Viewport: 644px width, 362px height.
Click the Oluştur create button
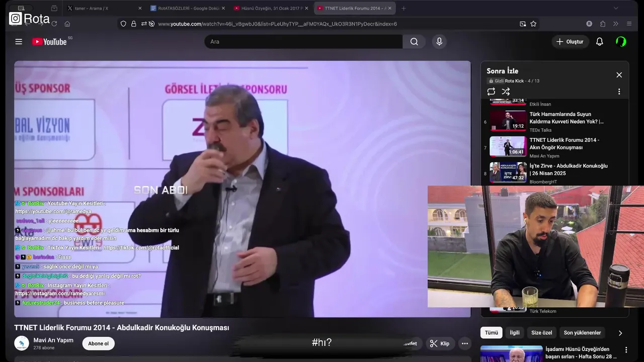pyautogui.click(x=570, y=42)
